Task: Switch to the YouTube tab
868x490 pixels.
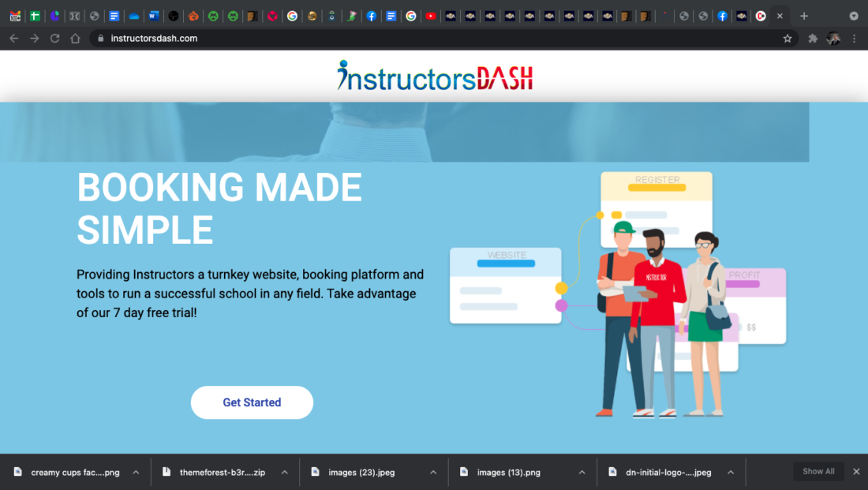Action: [430, 16]
